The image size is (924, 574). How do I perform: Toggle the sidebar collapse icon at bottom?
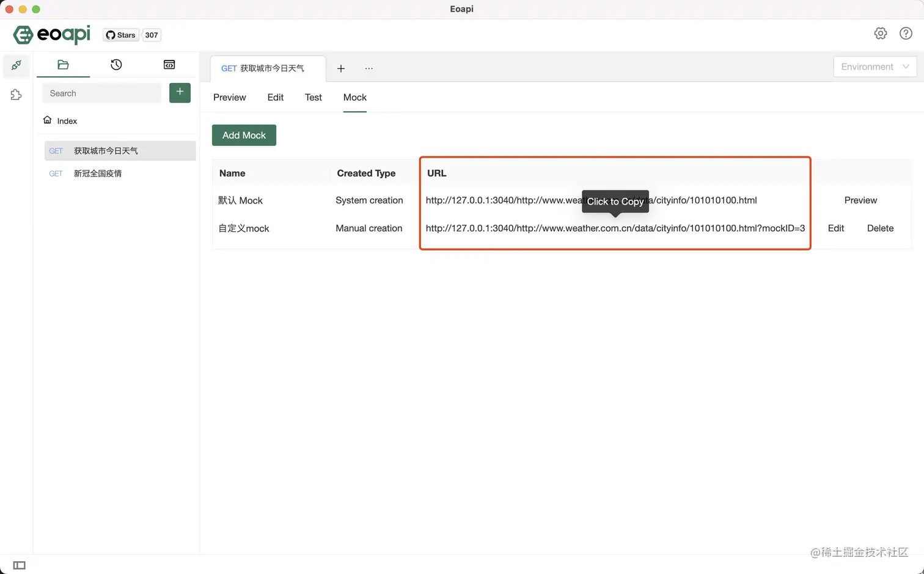click(x=20, y=565)
